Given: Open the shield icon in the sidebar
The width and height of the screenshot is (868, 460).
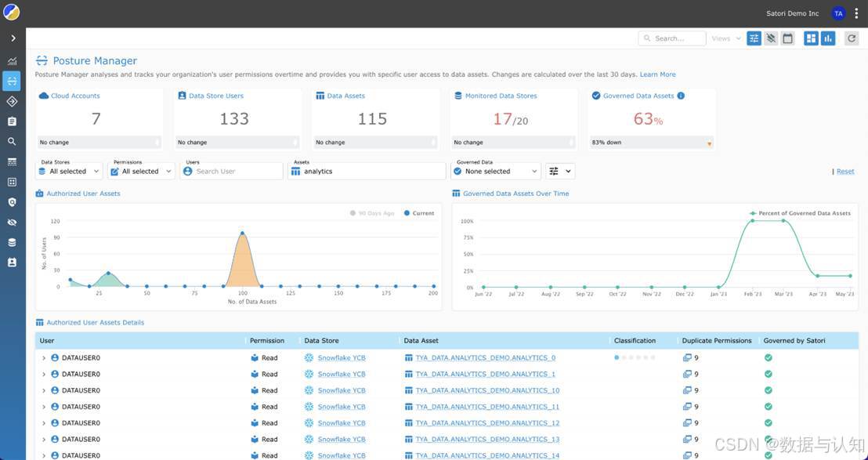Looking at the screenshot, I should tap(13, 202).
